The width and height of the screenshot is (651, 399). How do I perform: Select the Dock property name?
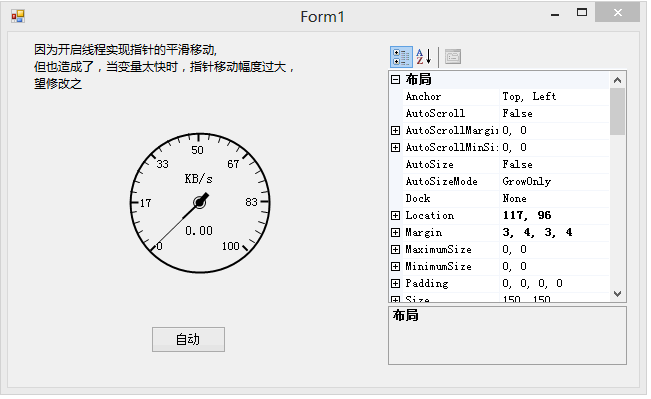click(x=418, y=199)
